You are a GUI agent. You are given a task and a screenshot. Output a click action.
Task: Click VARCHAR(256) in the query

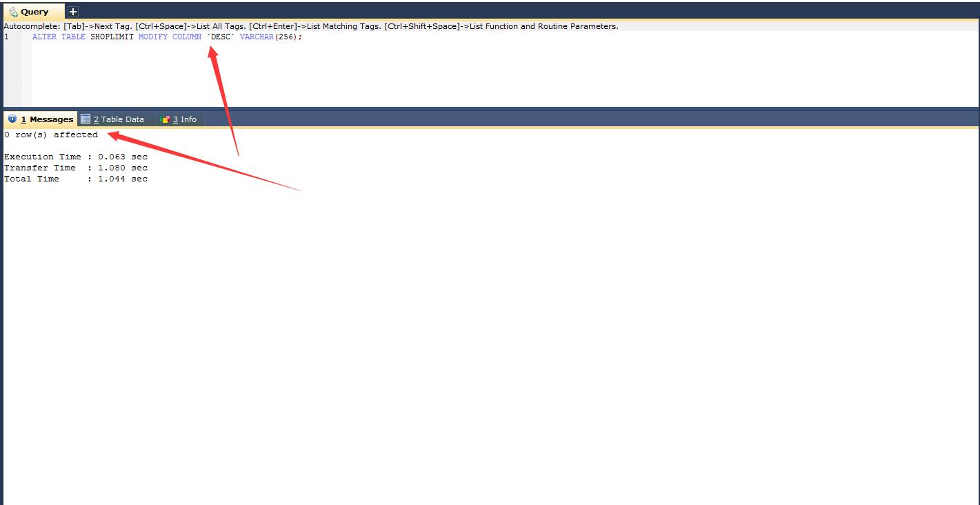click(270, 37)
